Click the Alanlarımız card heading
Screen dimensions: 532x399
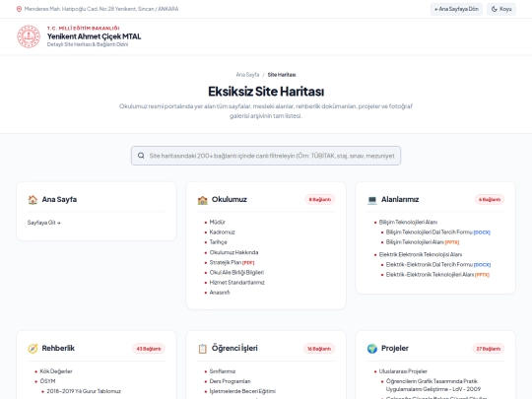tap(400, 199)
